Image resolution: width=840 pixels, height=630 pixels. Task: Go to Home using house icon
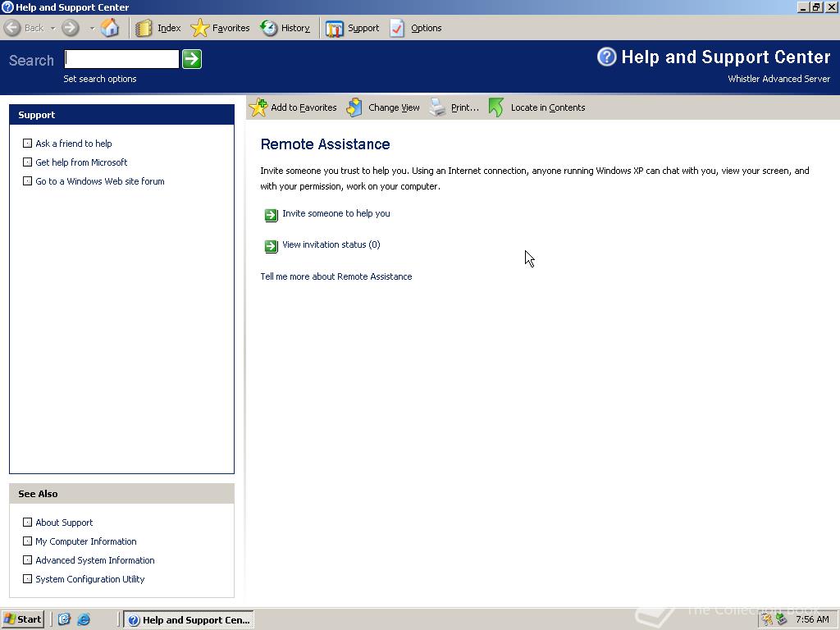(x=110, y=28)
